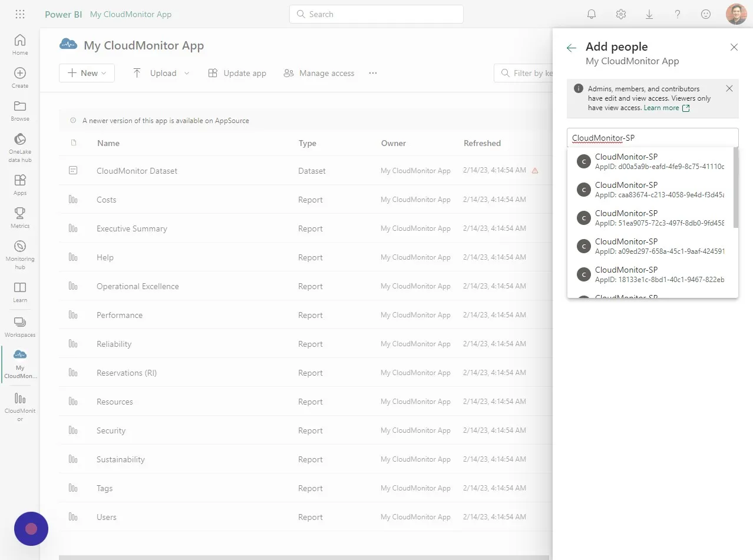
Task: Select CloudMonitor-SP with AppID caa83674
Action: click(x=650, y=190)
